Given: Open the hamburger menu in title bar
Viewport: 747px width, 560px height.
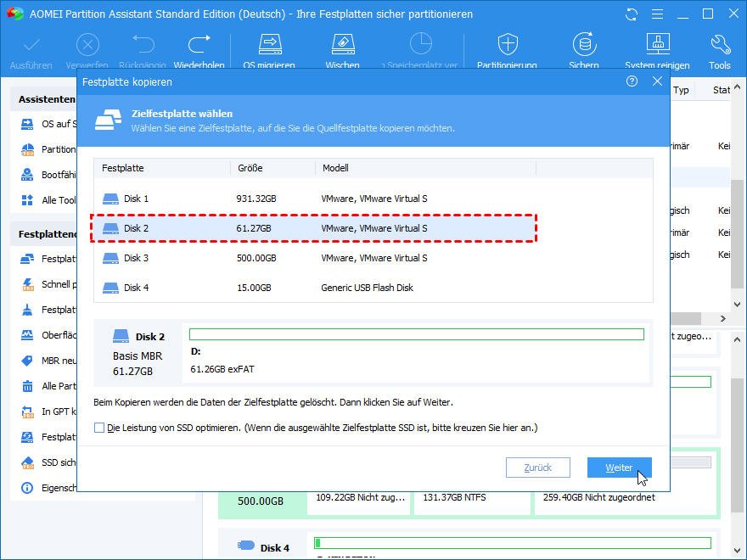Looking at the screenshot, I should [657, 14].
